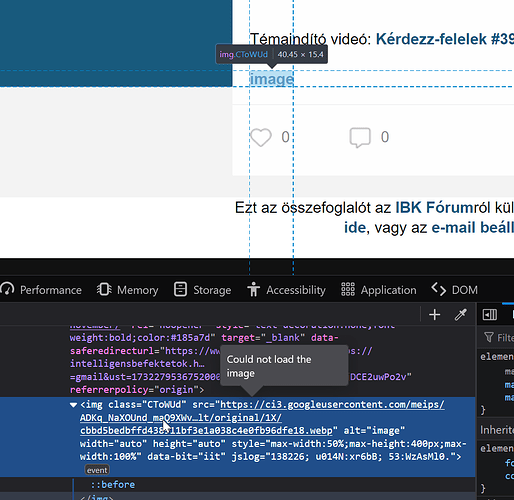Click the Application grid icon
514x500 pixels.
348,289
